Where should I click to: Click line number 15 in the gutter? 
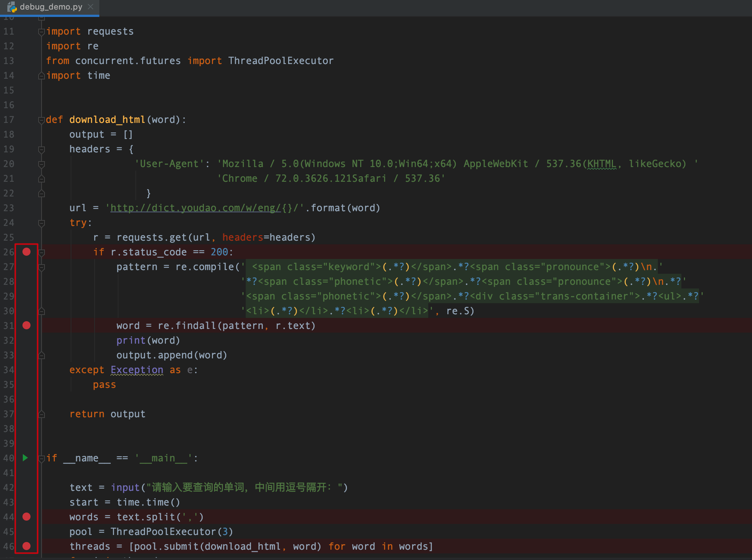pyautogui.click(x=9, y=90)
